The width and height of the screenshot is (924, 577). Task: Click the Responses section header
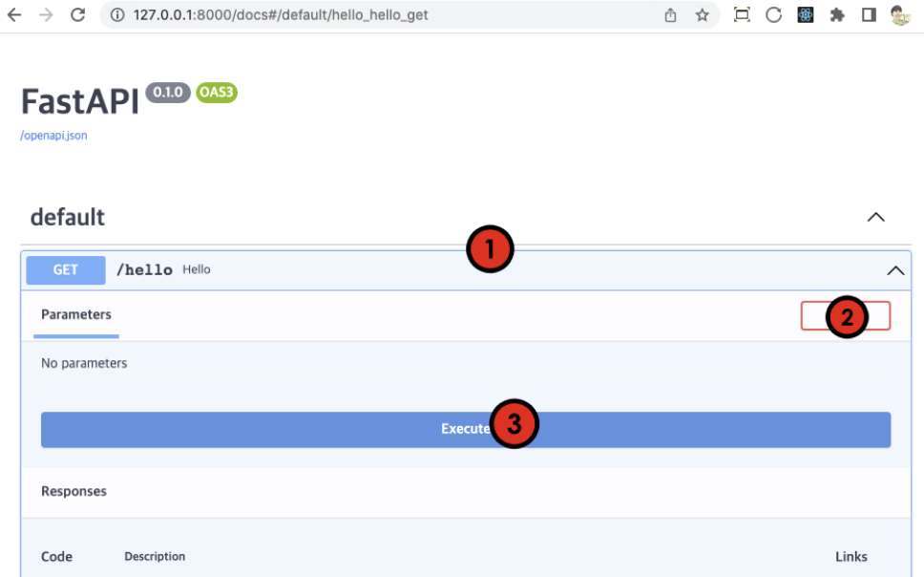73,491
